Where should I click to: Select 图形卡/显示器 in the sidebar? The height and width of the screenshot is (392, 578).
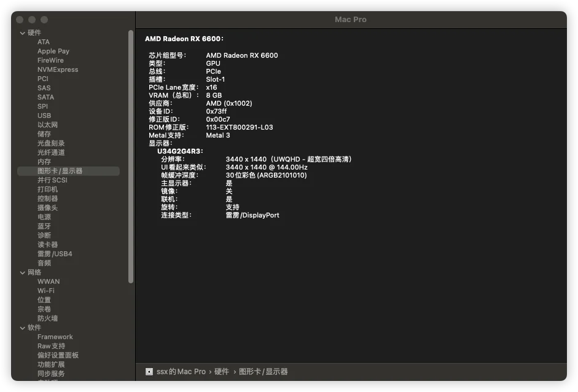click(x=69, y=171)
